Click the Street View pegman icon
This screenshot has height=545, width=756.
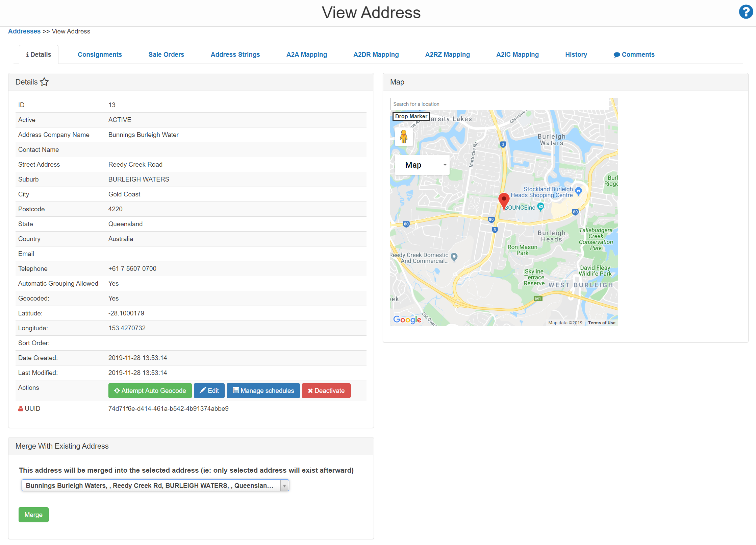click(x=404, y=137)
